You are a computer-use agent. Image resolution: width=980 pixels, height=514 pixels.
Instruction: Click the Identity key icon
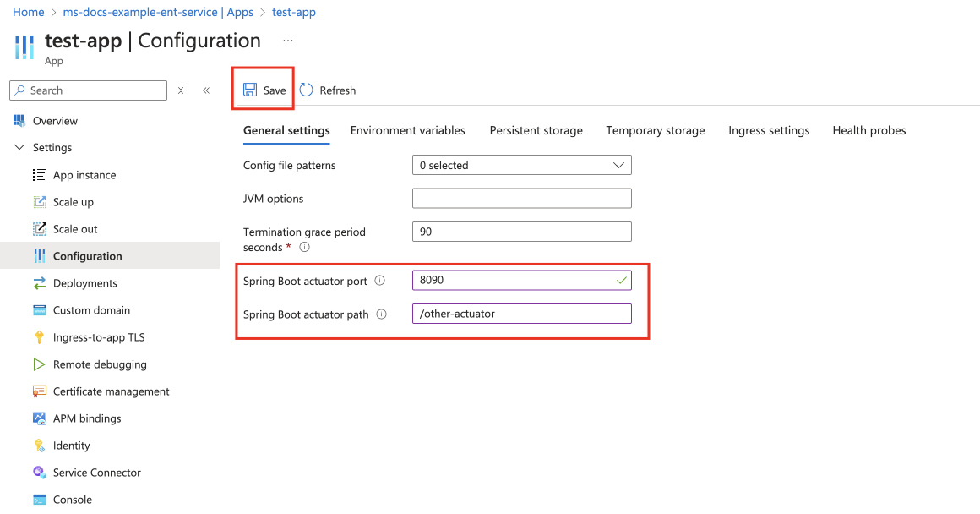(40, 446)
